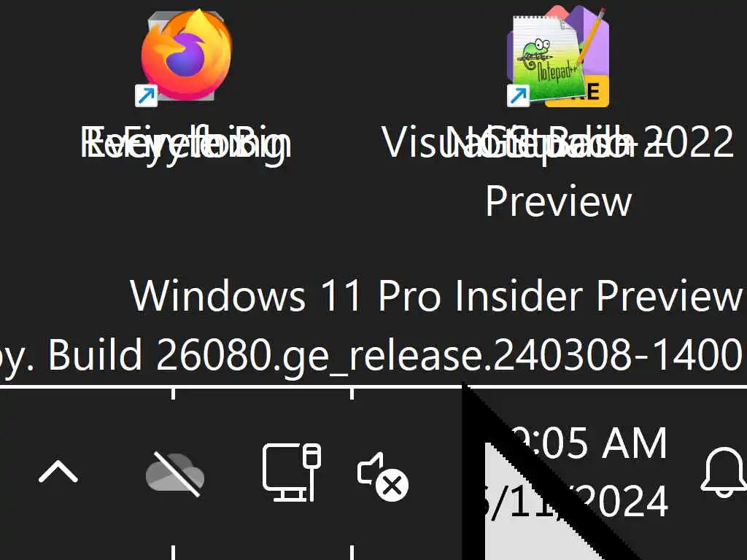
Task: Click the Build 26080 release watermark text
Action: pos(395,355)
